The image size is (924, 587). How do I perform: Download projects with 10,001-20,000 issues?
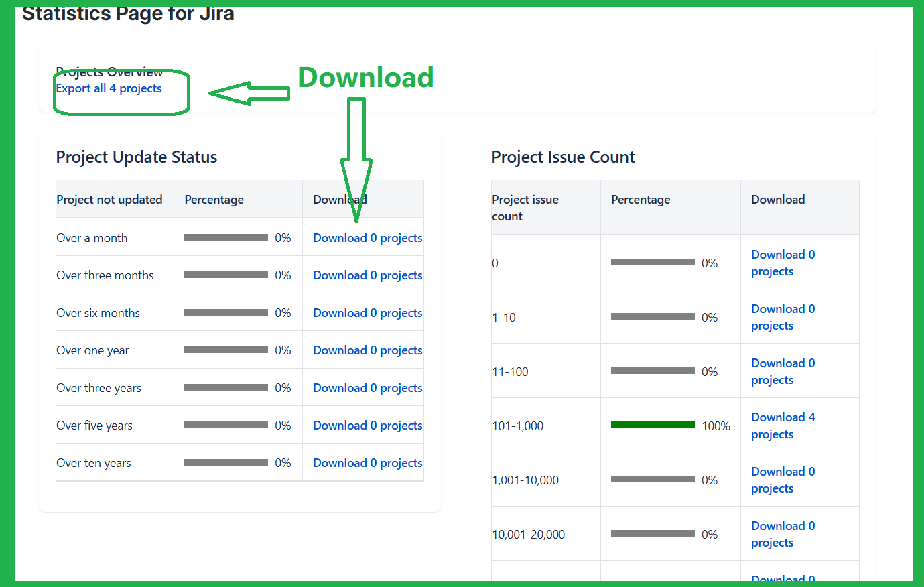coord(783,534)
